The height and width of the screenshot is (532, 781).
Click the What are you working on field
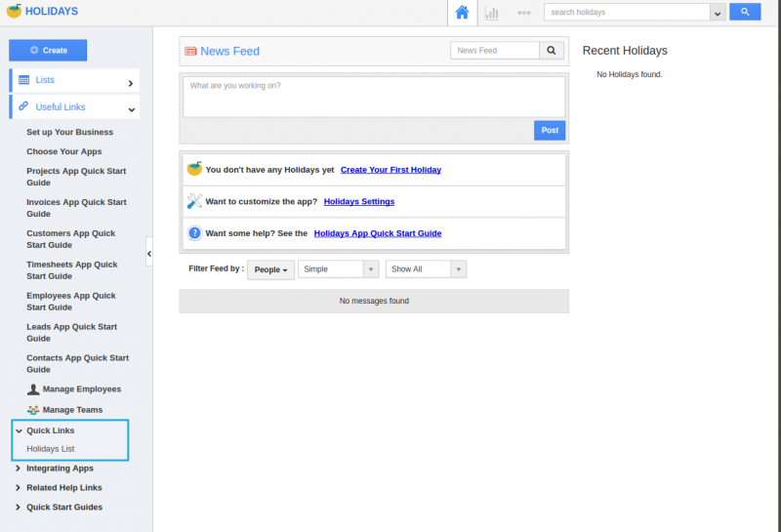click(x=374, y=97)
